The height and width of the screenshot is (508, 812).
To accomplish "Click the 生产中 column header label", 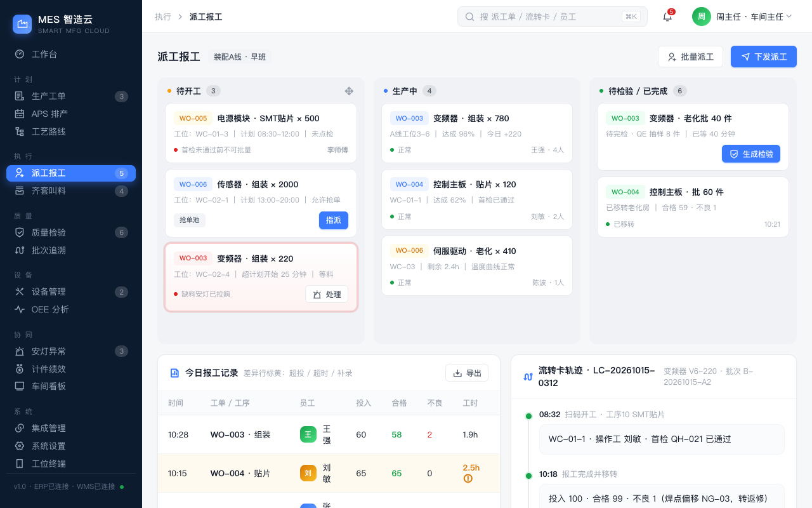I will pyautogui.click(x=405, y=91).
